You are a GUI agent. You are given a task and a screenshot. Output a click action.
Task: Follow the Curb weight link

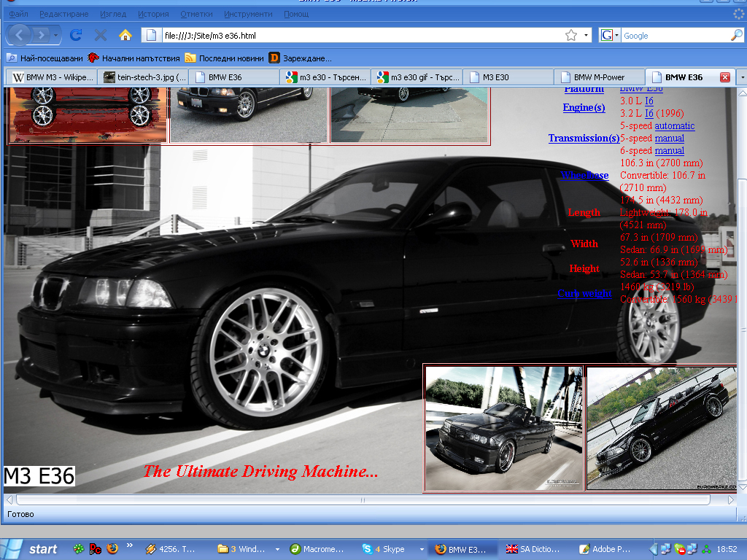(584, 293)
